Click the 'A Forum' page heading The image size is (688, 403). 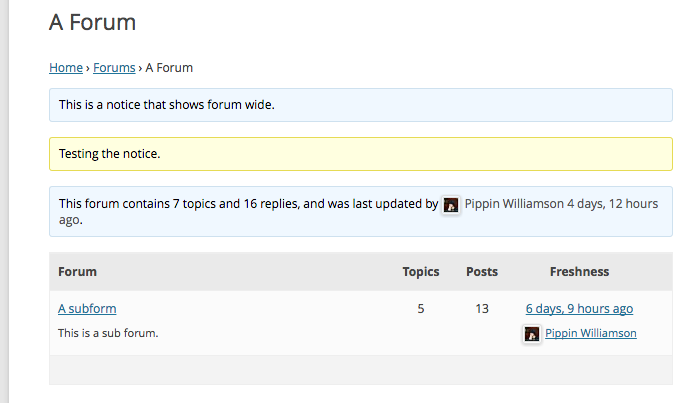tap(92, 22)
